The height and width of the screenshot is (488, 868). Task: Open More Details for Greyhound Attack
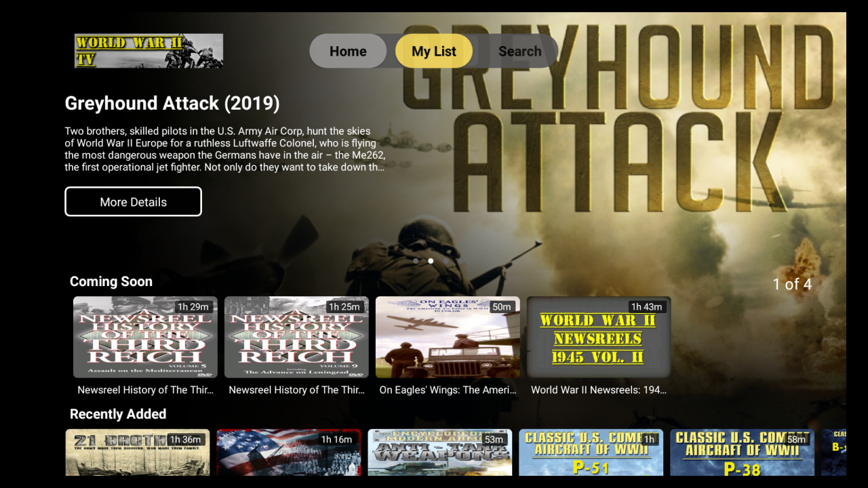(x=133, y=201)
